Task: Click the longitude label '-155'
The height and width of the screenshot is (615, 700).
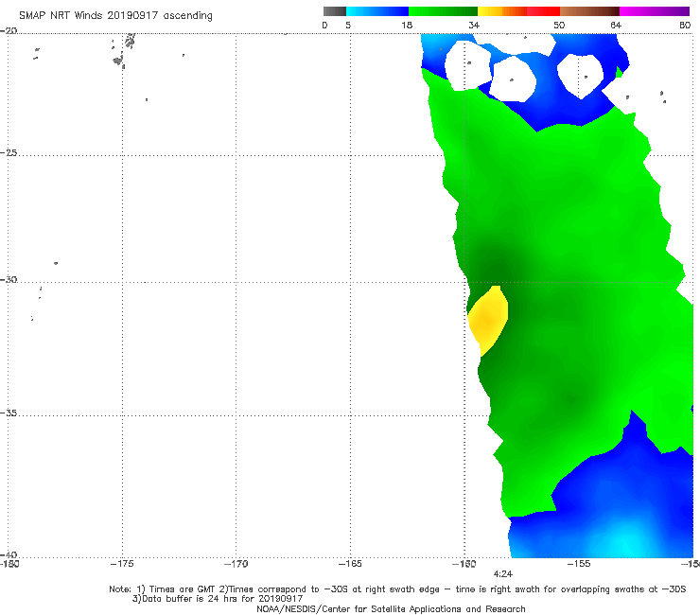Action: 579,564
